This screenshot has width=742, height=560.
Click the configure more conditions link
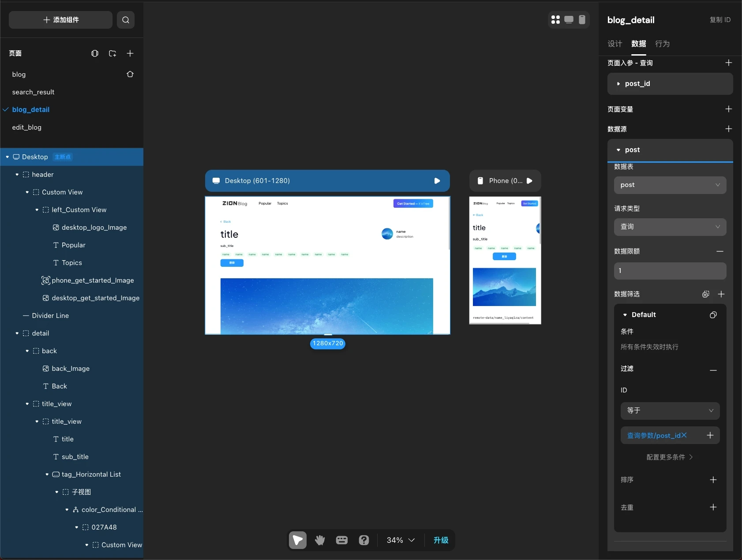[669, 457]
